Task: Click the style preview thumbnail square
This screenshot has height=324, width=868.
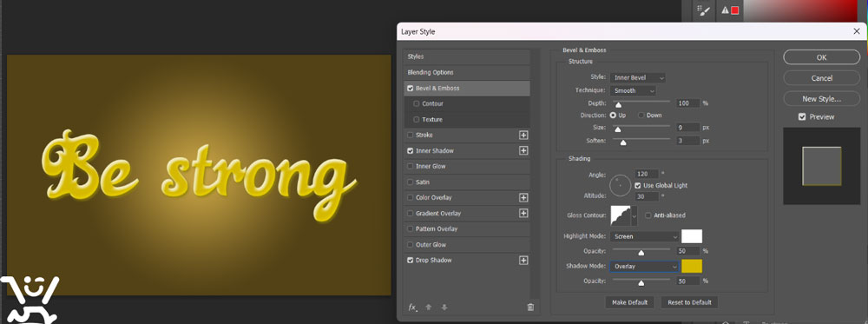Action: click(x=821, y=166)
